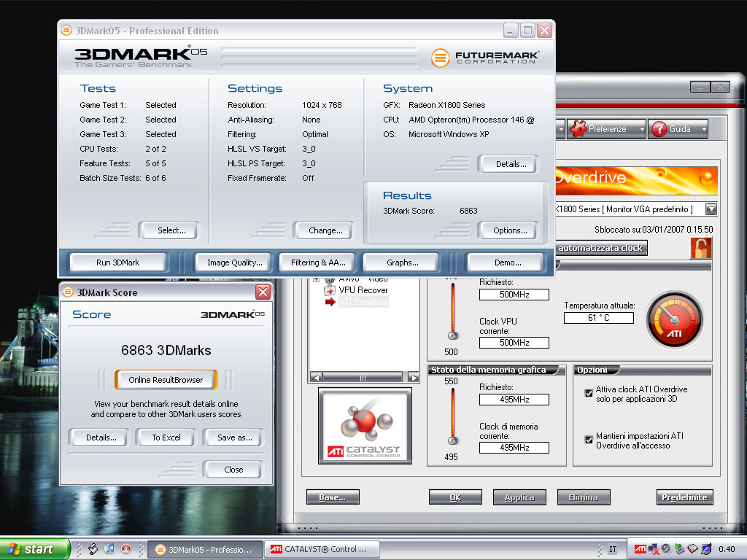Image resolution: width=747 pixels, height=560 pixels.
Task: Open Image Quality settings
Action: coord(234,262)
